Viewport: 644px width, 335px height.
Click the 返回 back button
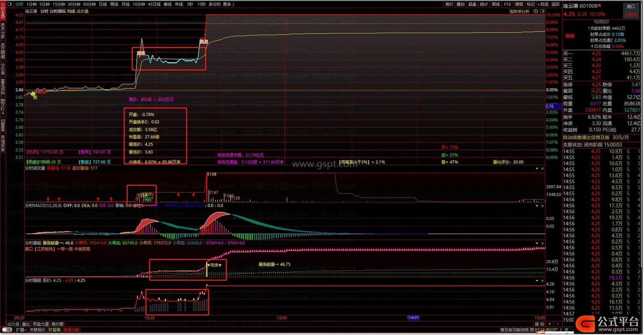tap(555, 4)
